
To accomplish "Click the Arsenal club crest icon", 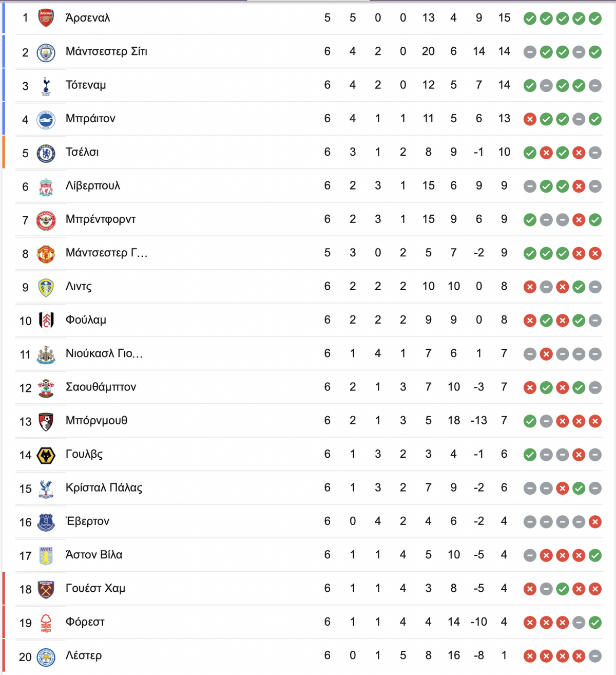I will 46,18.
